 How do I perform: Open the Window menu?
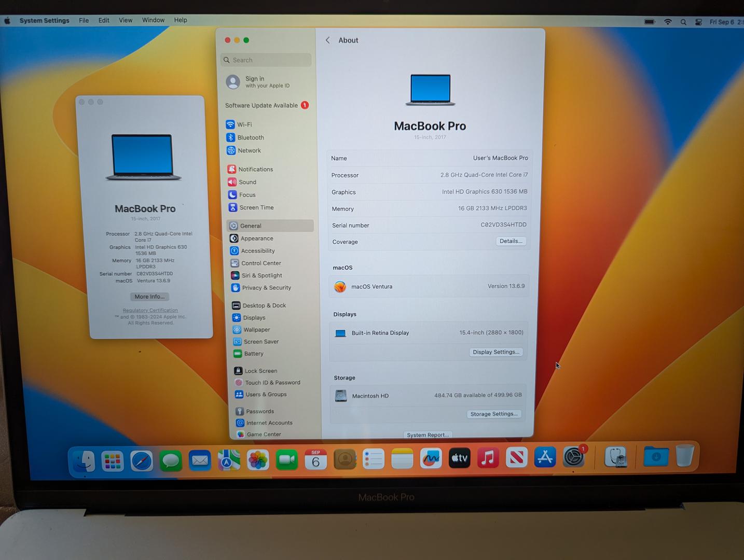click(153, 20)
